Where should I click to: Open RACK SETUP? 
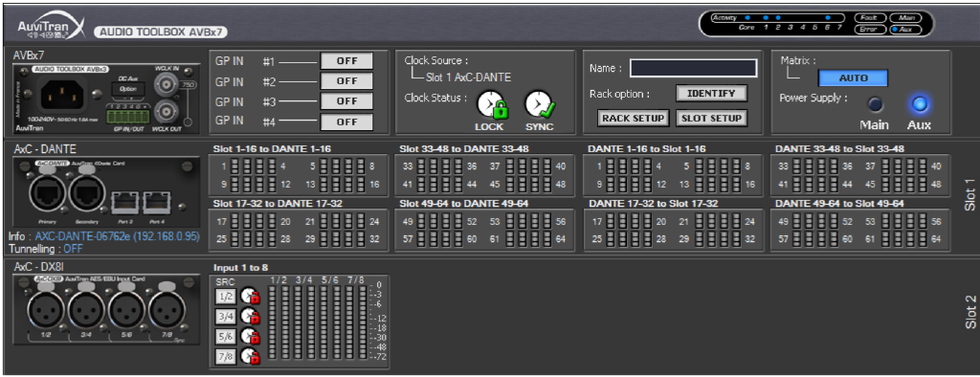pyautogui.click(x=634, y=118)
